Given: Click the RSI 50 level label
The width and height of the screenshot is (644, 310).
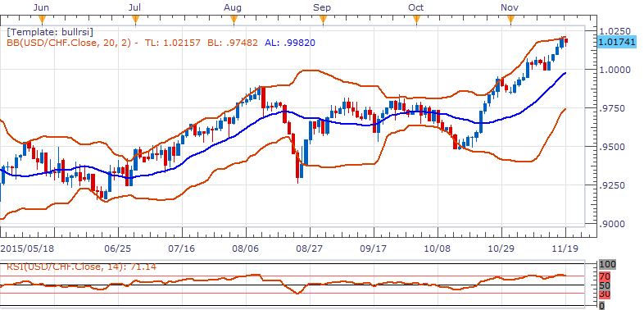Looking at the screenshot, I should tap(605, 285).
